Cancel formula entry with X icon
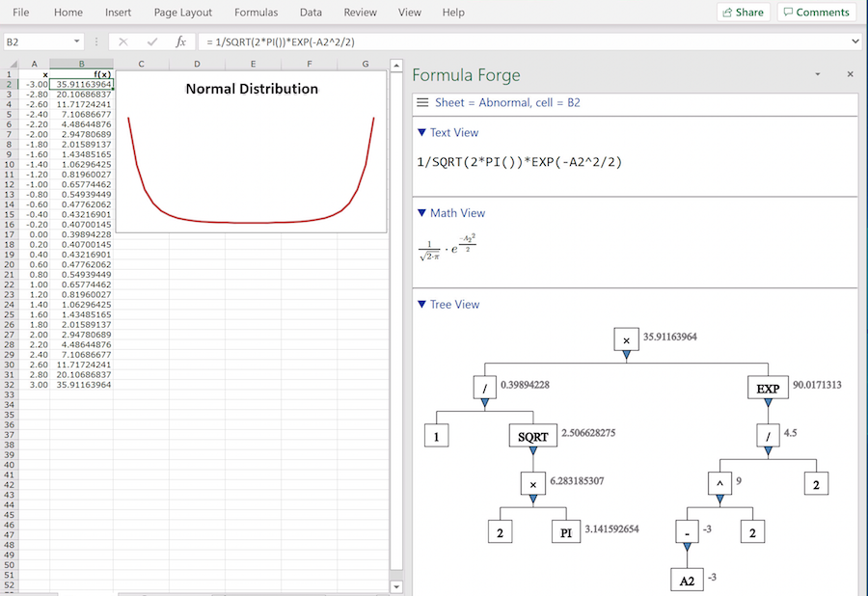868x596 pixels. [122, 41]
